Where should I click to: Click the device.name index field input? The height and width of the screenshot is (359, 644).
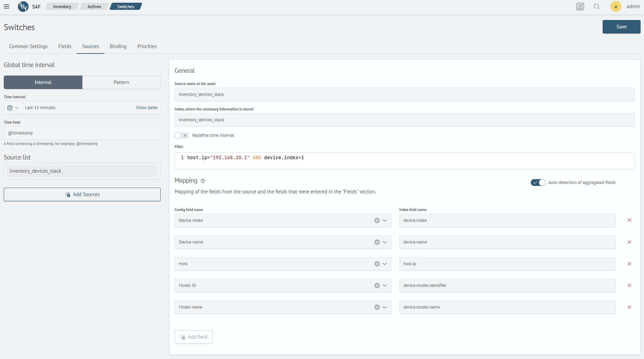click(x=507, y=242)
